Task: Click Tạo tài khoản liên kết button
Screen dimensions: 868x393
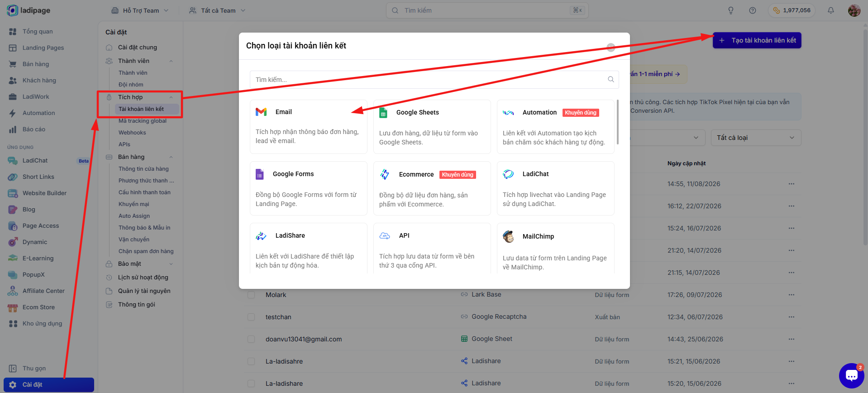Action: [x=757, y=40]
